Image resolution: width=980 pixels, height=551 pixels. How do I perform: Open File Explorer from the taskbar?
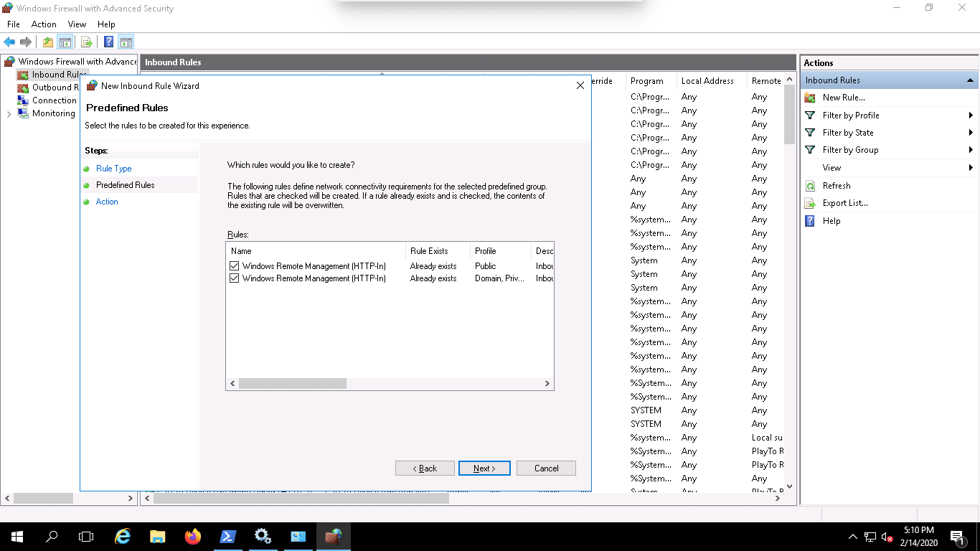(158, 537)
